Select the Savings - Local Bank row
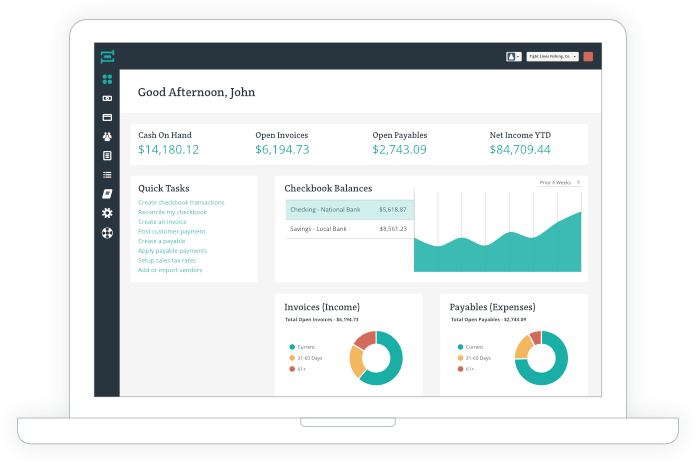This screenshot has width=696, height=466. coord(350,229)
